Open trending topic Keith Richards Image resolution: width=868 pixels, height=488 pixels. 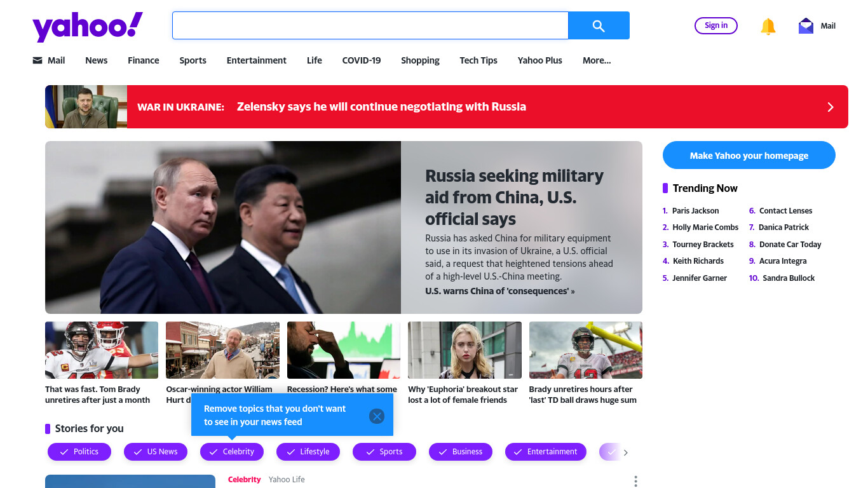tap(698, 261)
